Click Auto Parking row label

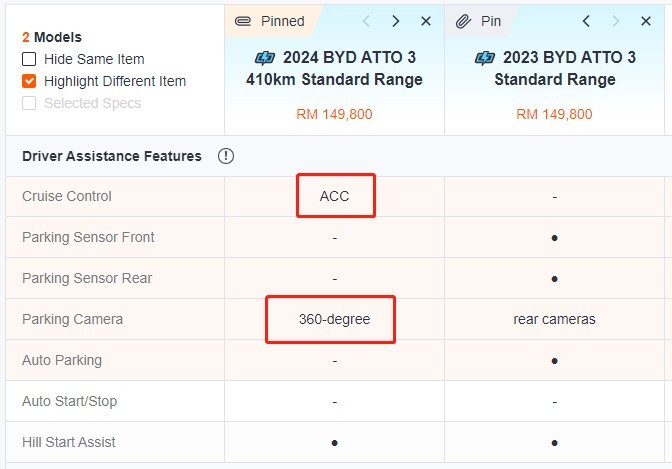(x=62, y=361)
